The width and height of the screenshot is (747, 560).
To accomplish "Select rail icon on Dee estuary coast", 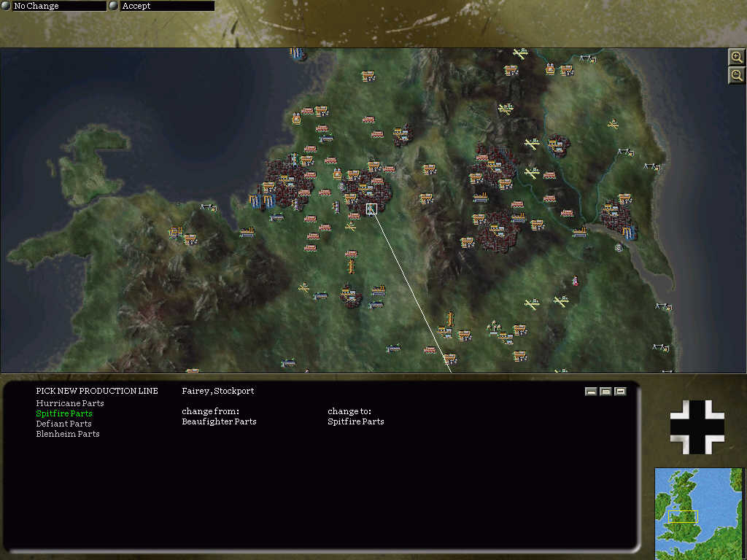I will pos(247,233).
